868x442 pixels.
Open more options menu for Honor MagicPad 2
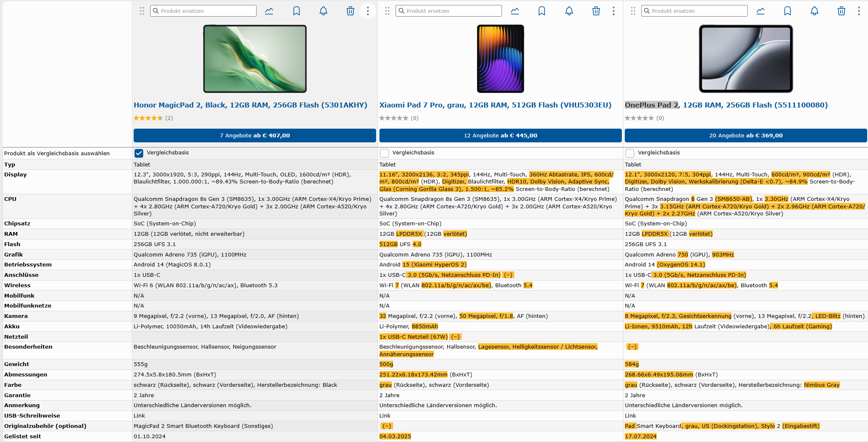pyautogui.click(x=368, y=11)
